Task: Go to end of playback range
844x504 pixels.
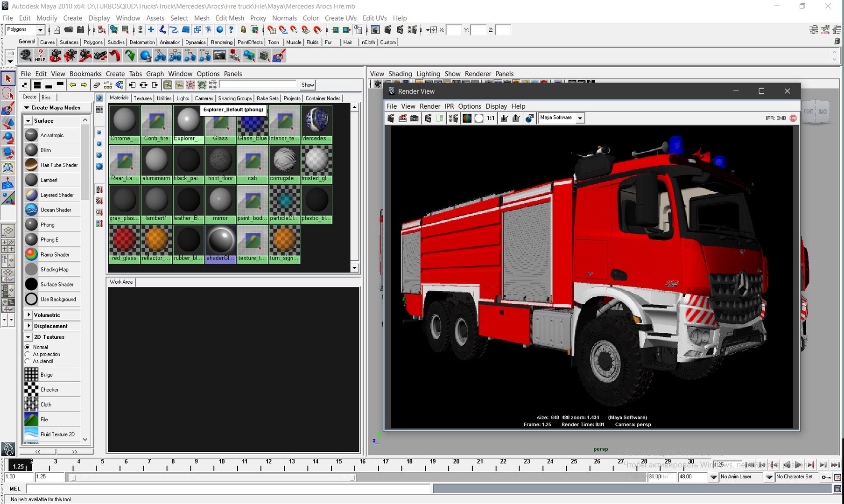Action: 836,465
